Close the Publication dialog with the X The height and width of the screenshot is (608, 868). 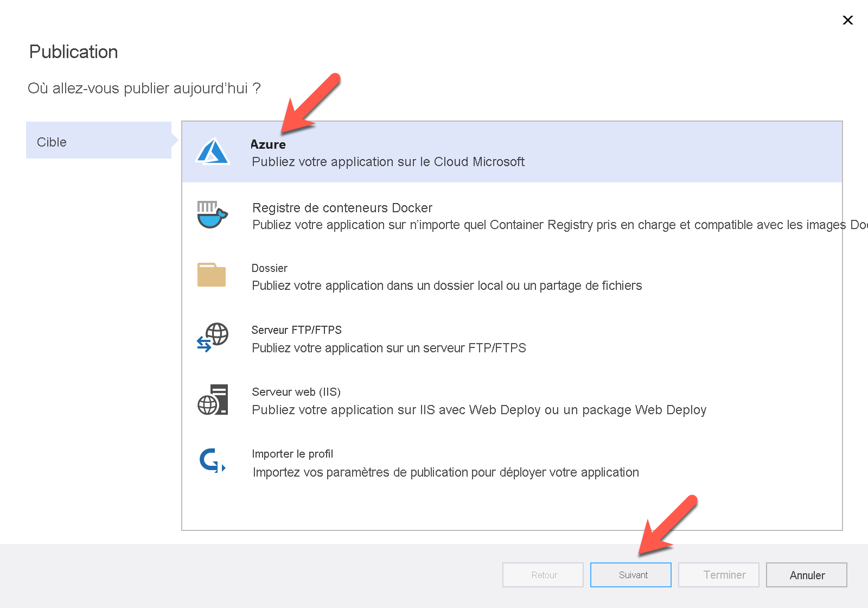(848, 20)
